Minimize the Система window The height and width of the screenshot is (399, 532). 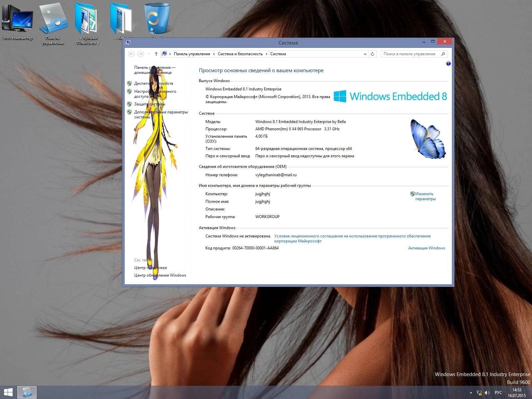pos(424,42)
